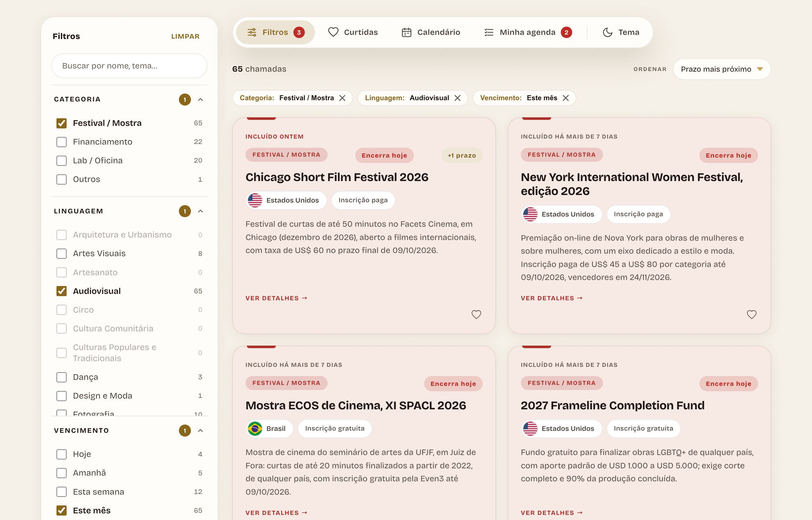Image resolution: width=812 pixels, height=520 pixels.
Task: Collapse the Linguagem filter section
Action: (200, 211)
